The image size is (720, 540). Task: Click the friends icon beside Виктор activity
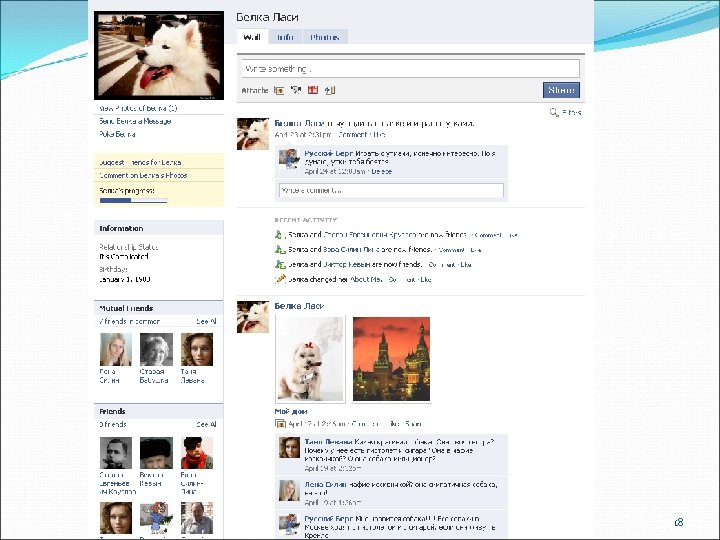(x=280, y=264)
